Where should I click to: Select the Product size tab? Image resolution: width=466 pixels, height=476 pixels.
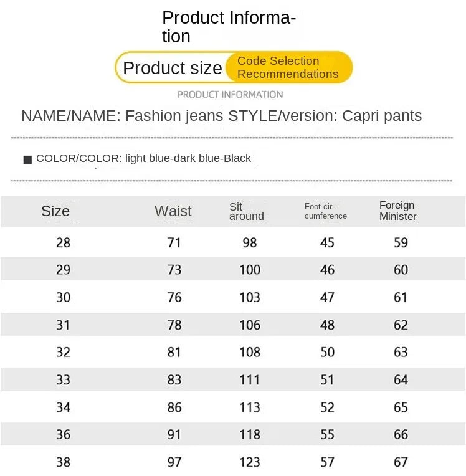[172, 68]
